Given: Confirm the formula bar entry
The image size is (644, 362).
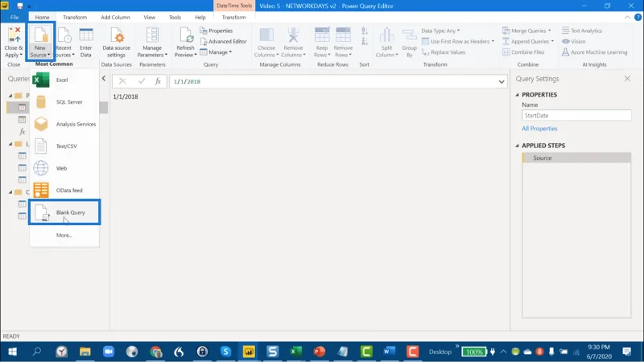Looking at the screenshot, I should pyautogui.click(x=142, y=81).
